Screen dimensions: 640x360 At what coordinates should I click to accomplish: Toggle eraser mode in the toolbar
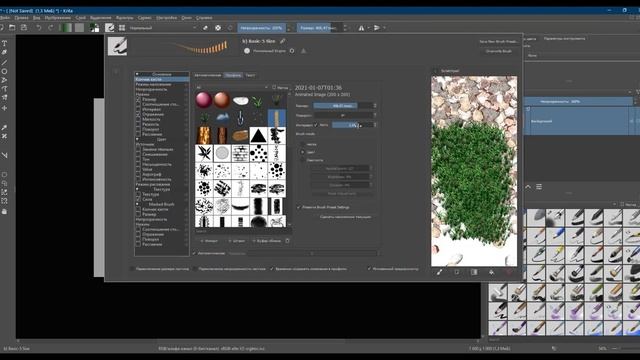(205, 28)
